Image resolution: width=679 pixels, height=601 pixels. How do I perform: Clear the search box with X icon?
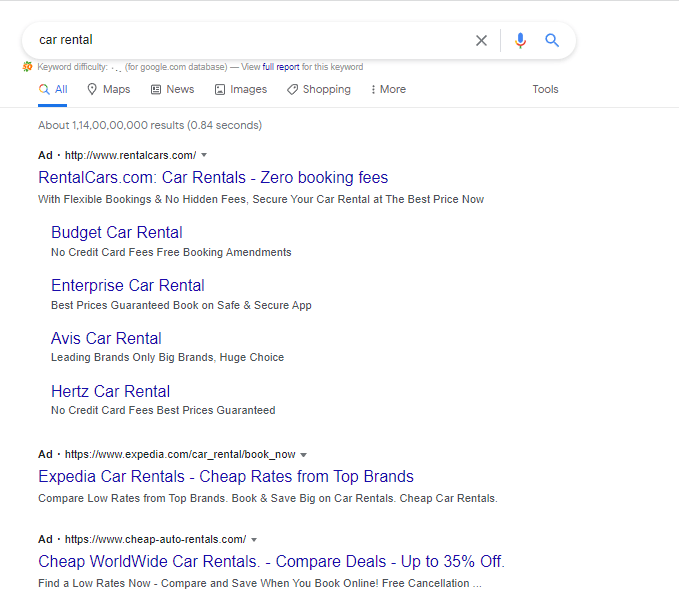point(481,41)
